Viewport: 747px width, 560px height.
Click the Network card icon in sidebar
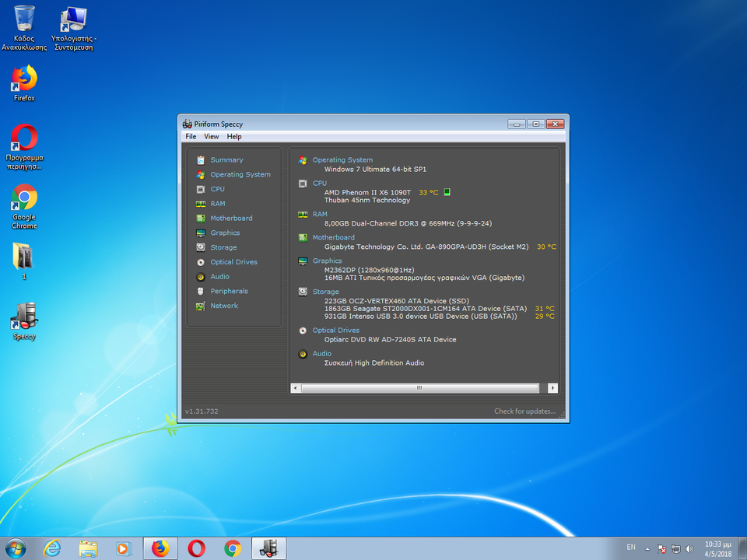201,306
